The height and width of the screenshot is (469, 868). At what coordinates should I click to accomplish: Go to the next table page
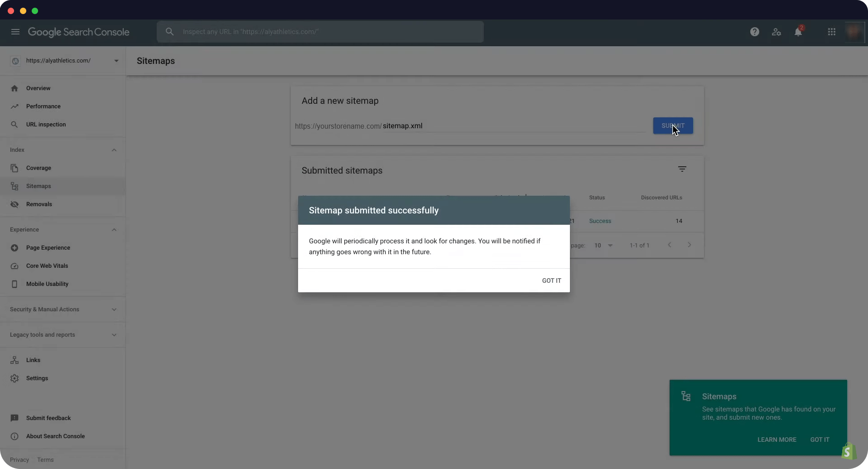pos(690,245)
